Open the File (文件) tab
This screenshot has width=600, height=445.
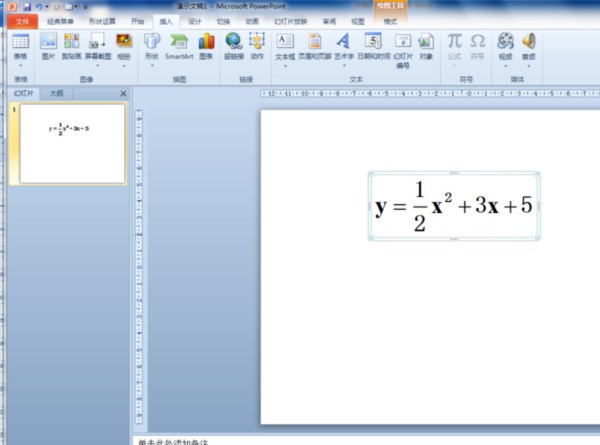tap(22, 19)
